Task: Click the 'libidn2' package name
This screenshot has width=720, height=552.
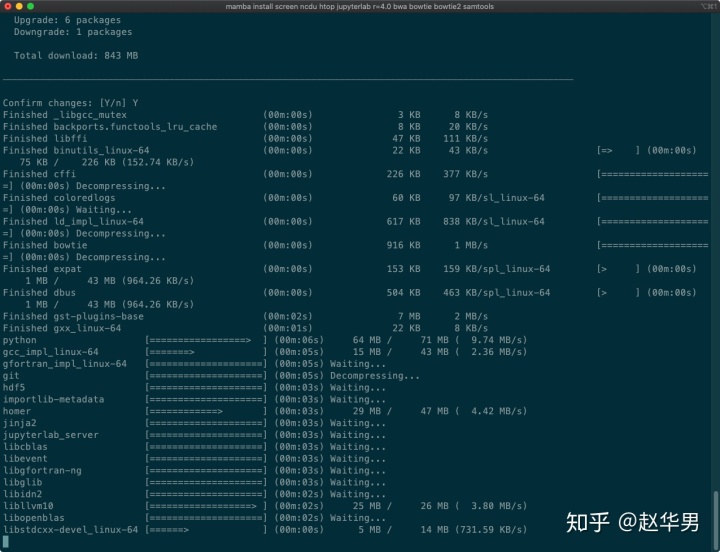Action: pyautogui.click(x=22, y=494)
